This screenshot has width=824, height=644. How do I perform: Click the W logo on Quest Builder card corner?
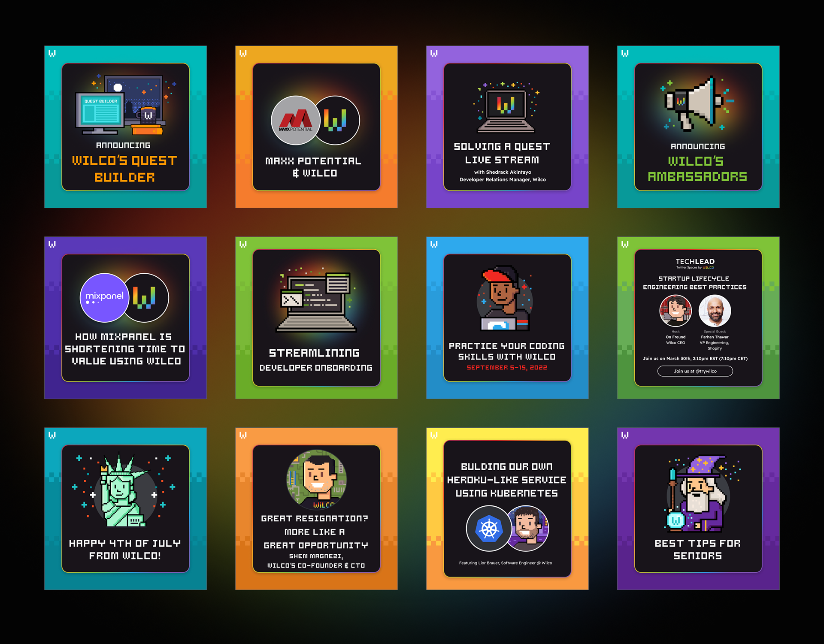click(x=52, y=53)
